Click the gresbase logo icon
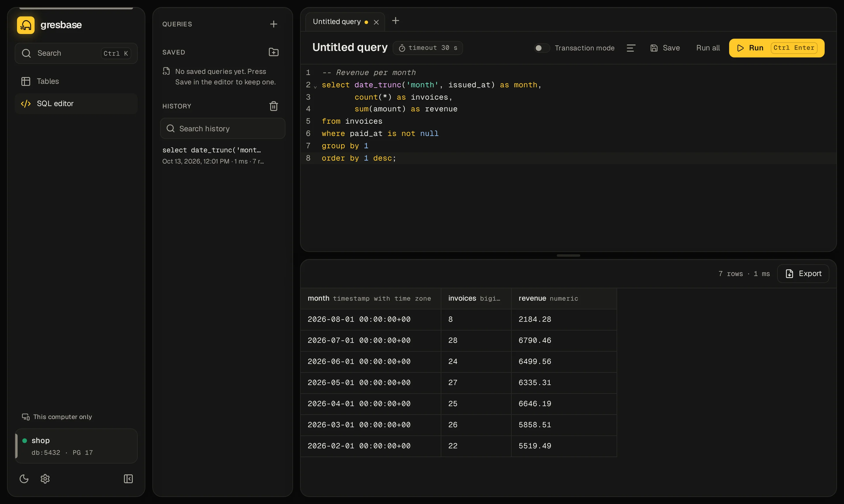The height and width of the screenshot is (504, 844). click(x=26, y=25)
